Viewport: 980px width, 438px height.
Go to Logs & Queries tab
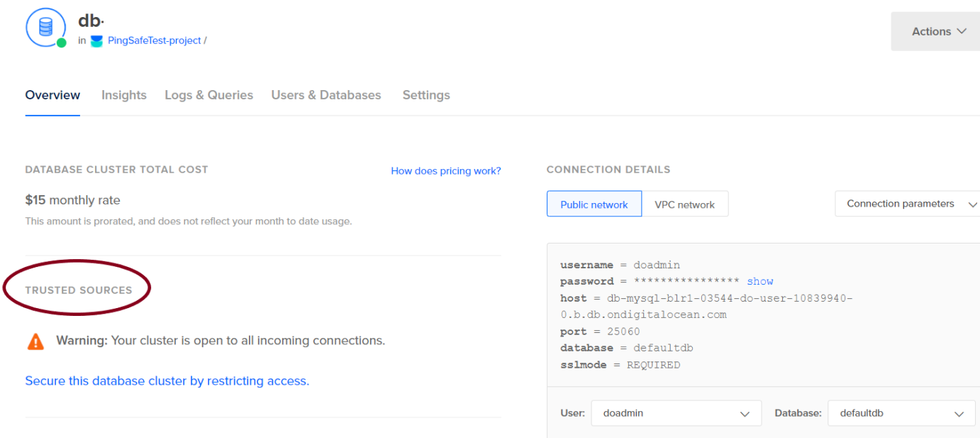(x=208, y=95)
